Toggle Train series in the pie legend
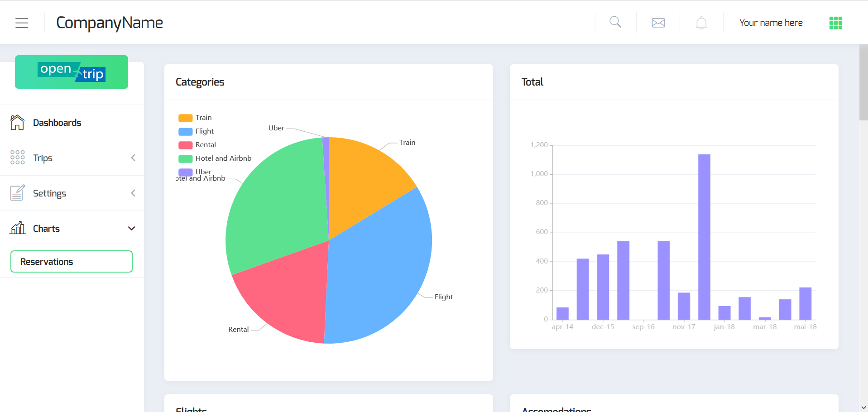The width and height of the screenshot is (868, 412). (195, 118)
